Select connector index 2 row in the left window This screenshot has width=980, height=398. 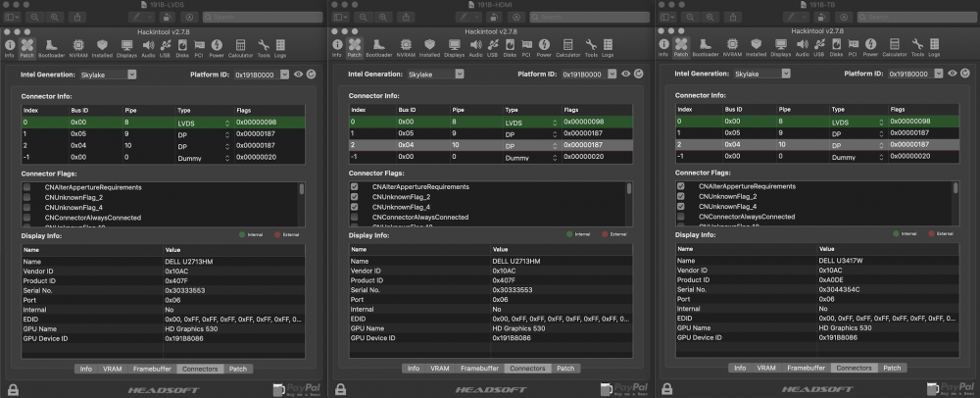[163, 146]
